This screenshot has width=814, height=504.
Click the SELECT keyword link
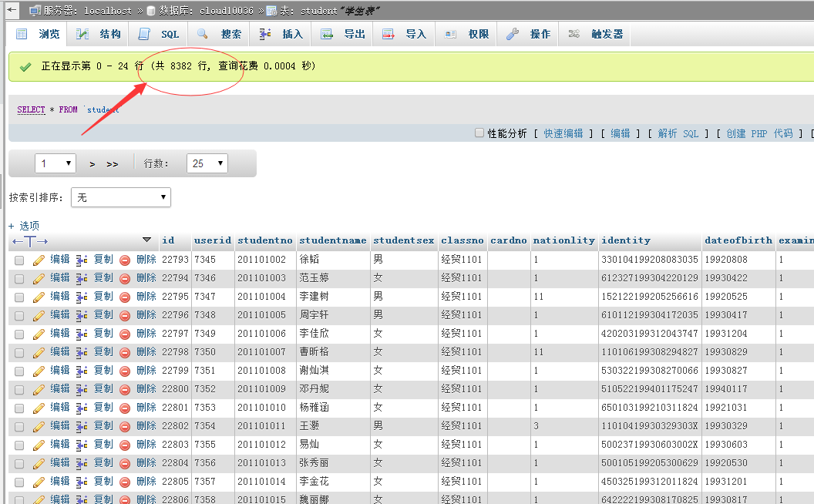click(x=31, y=109)
